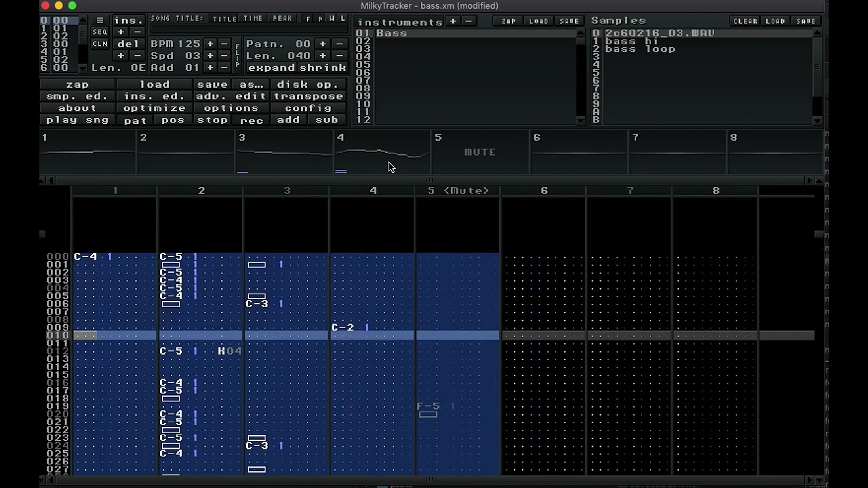Click the order list menu icon
This screenshot has height=488, width=868.
tap(100, 20)
